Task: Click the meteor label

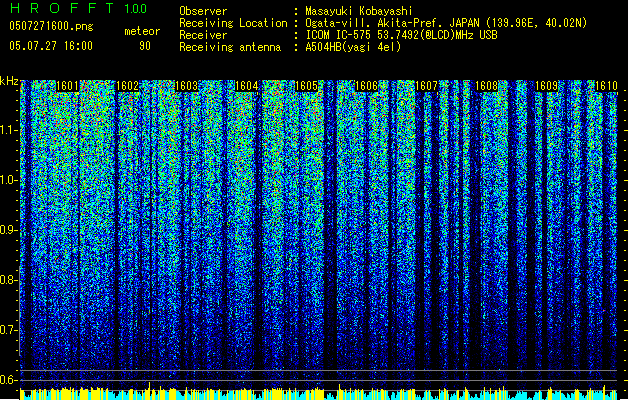Action: click(x=142, y=31)
